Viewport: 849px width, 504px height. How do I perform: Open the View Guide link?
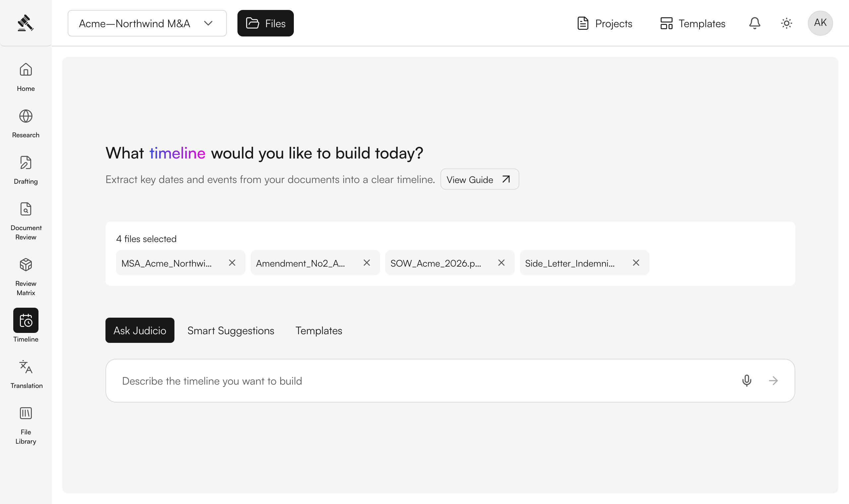480,179
